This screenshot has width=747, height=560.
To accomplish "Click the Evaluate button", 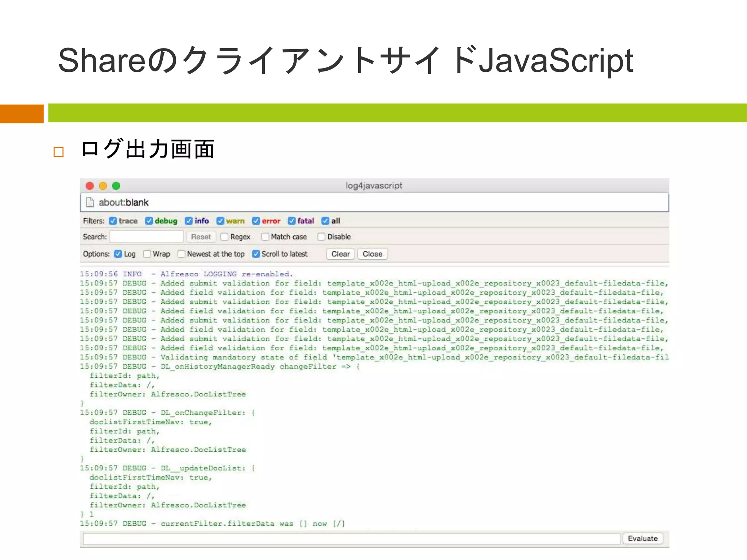I will point(643,538).
